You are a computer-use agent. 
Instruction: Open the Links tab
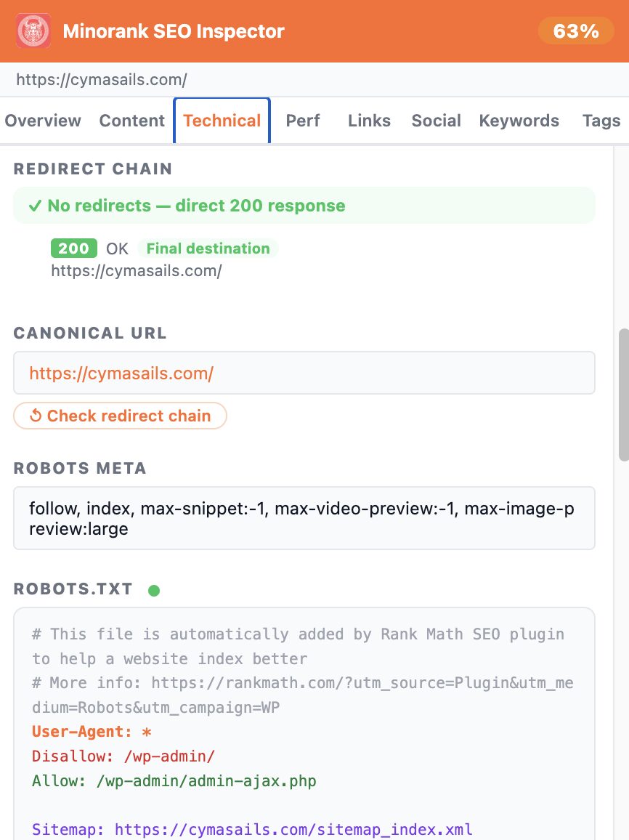369,121
